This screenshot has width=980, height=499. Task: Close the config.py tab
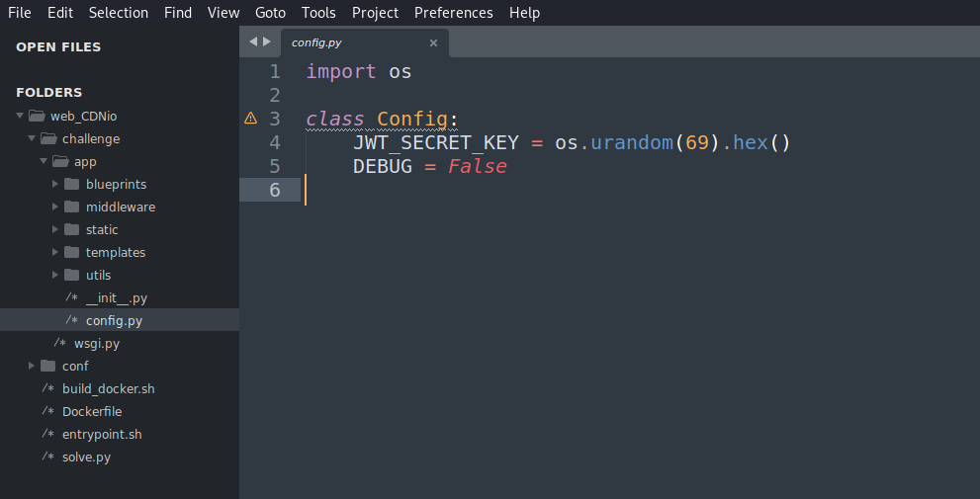click(x=433, y=42)
